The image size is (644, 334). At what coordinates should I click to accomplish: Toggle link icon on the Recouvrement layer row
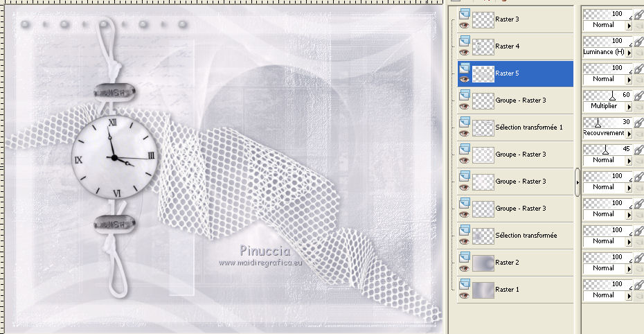[x=638, y=124]
